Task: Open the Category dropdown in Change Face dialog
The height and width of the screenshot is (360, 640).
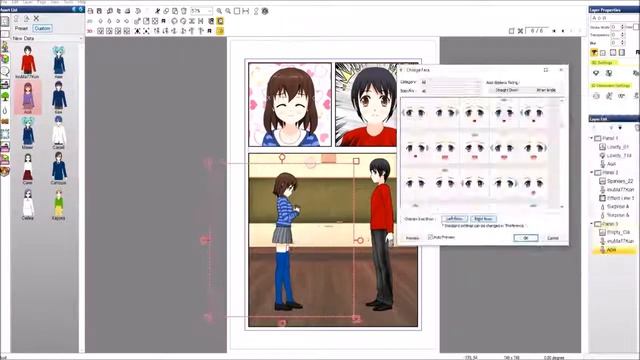Action: (451, 82)
